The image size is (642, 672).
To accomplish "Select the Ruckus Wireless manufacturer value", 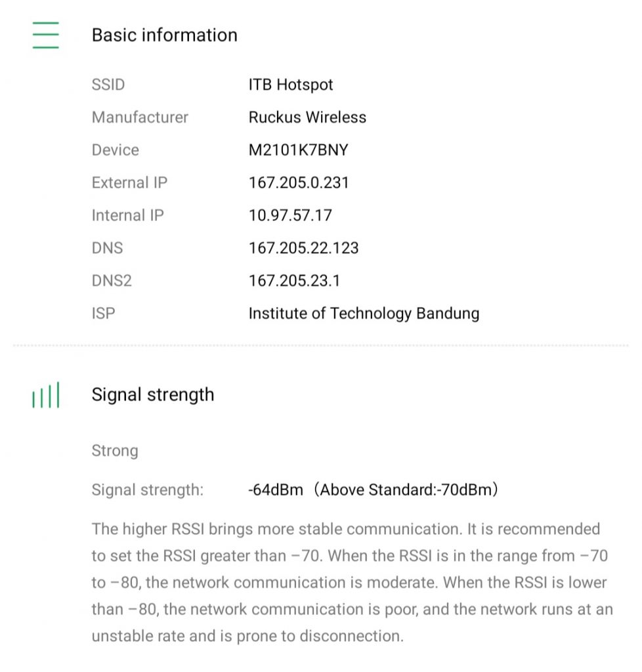I will 307,117.
